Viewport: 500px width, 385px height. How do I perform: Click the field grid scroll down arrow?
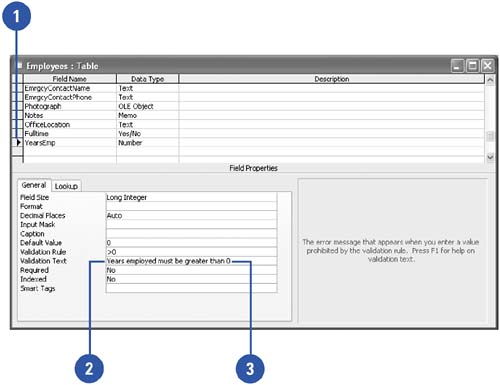pyautogui.click(x=490, y=157)
